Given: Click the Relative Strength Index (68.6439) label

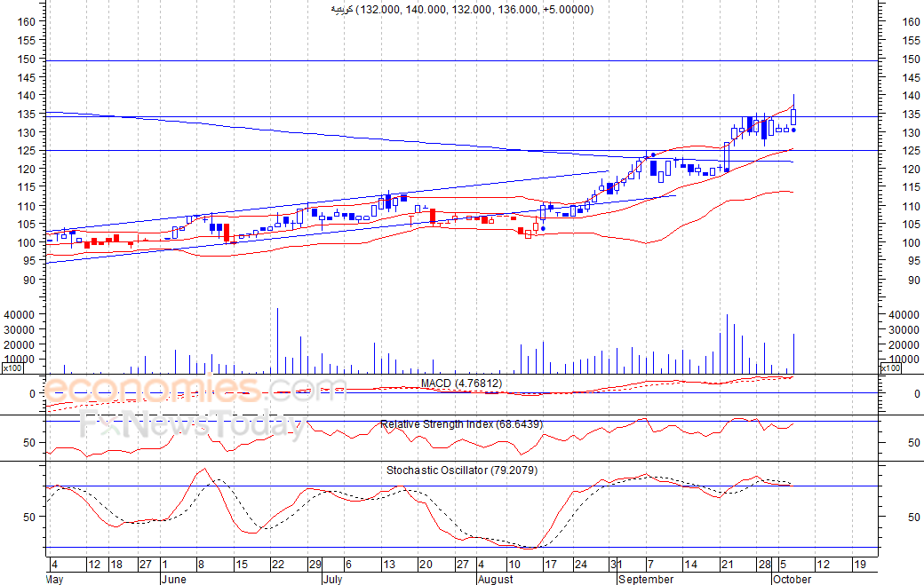Looking at the screenshot, I should (461, 424).
